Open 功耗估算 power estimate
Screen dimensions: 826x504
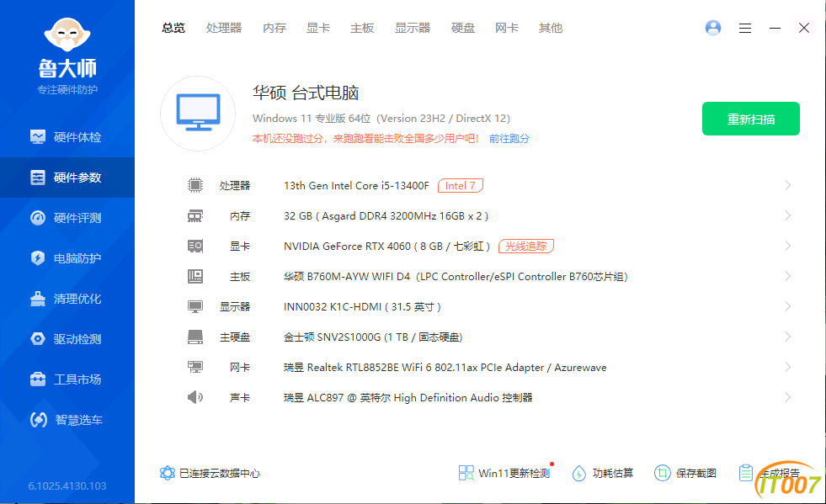[603, 473]
